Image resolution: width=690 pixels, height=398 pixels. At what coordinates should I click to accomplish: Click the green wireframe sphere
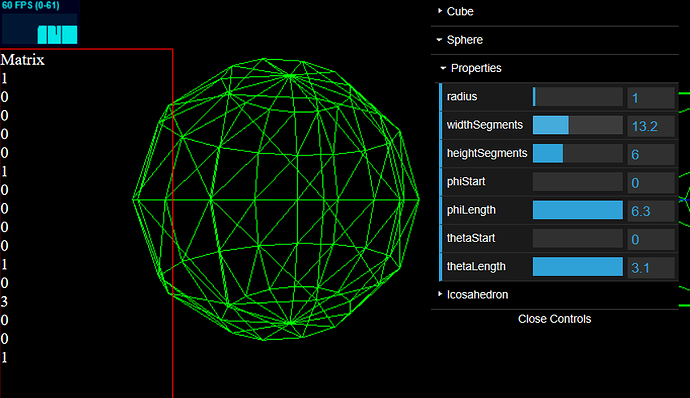276,199
